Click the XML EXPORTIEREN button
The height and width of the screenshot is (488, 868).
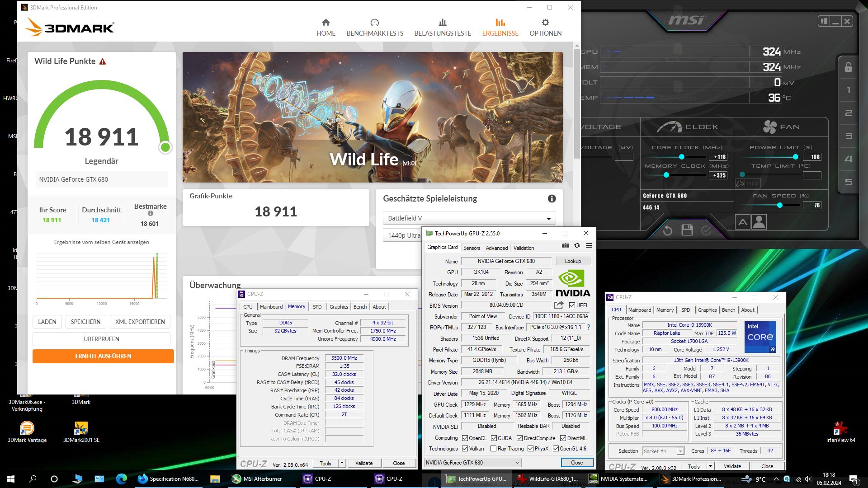(140, 322)
